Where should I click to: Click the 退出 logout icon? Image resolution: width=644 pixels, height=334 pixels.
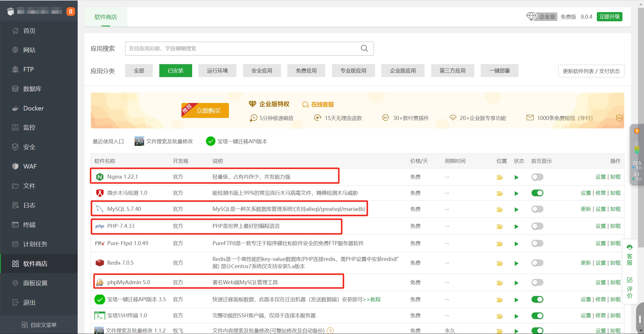[15, 302]
